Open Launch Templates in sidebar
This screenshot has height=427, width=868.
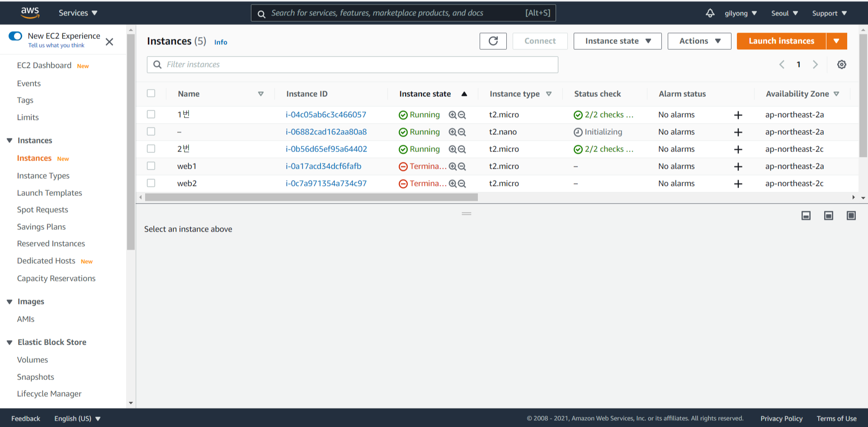coord(50,193)
